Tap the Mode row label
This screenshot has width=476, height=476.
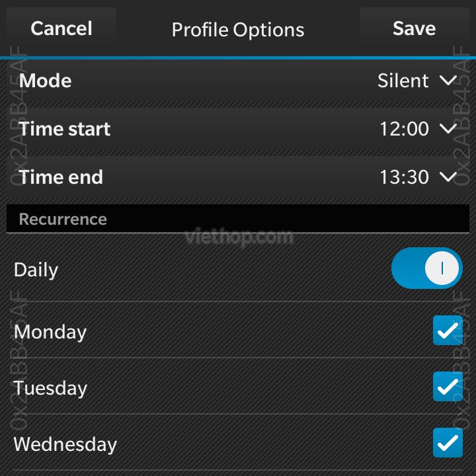pos(45,81)
